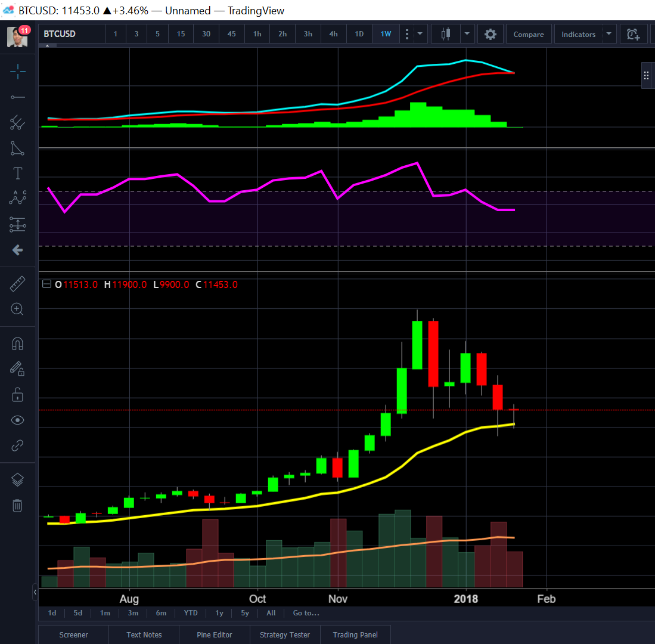Click the trash icon to remove drawings
The height and width of the screenshot is (644, 655).
[x=17, y=506]
